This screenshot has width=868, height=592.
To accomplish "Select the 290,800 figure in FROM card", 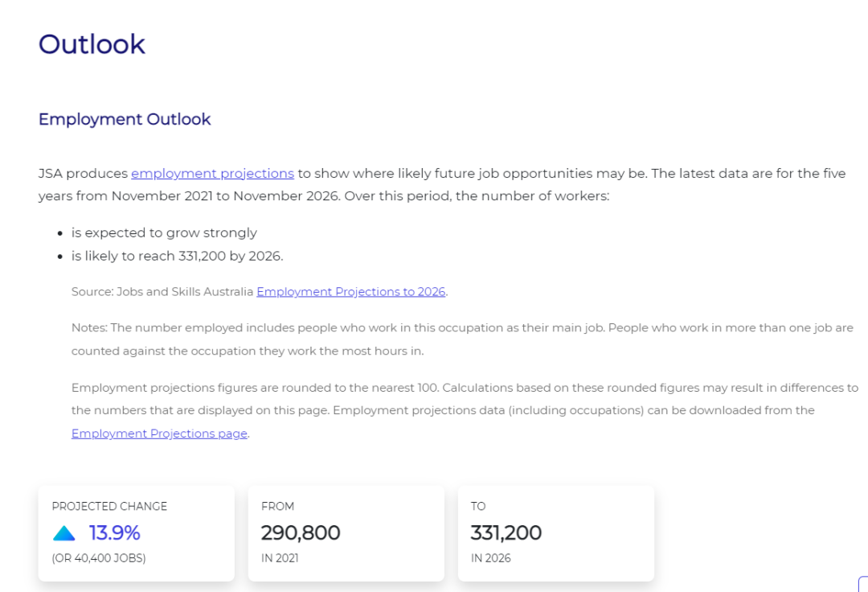I will [x=301, y=532].
